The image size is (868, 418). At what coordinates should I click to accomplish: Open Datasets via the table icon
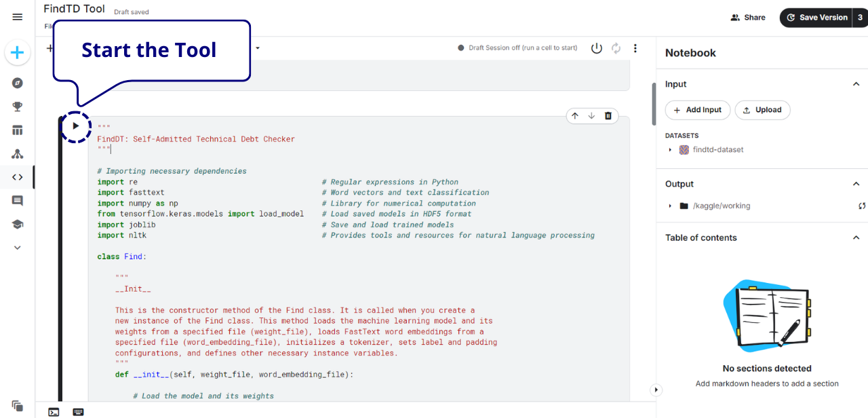click(18, 130)
